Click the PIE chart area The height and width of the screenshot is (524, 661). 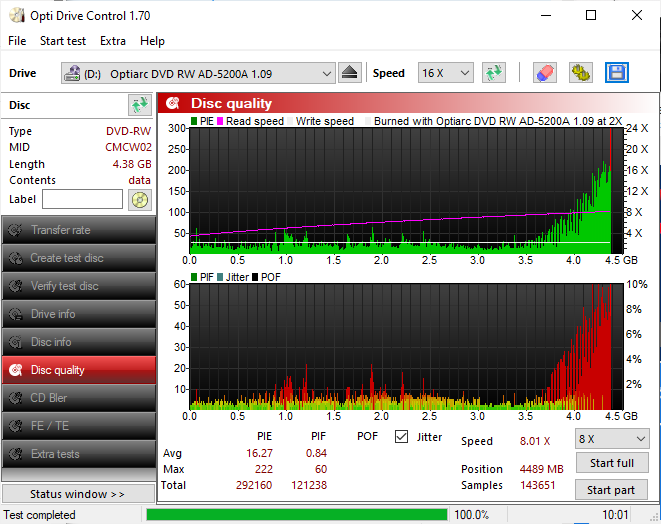pyautogui.click(x=406, y=191)
